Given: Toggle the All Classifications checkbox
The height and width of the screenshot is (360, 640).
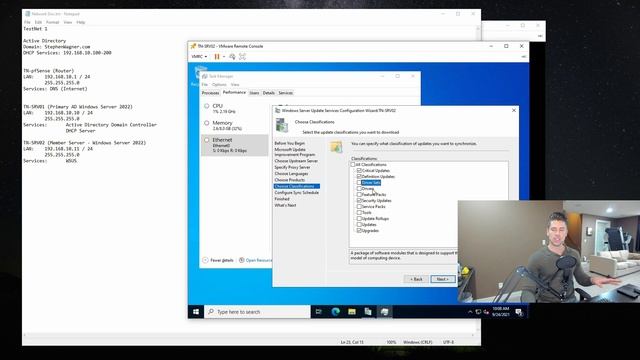Looking at the screenshot, I should point(353,164).
